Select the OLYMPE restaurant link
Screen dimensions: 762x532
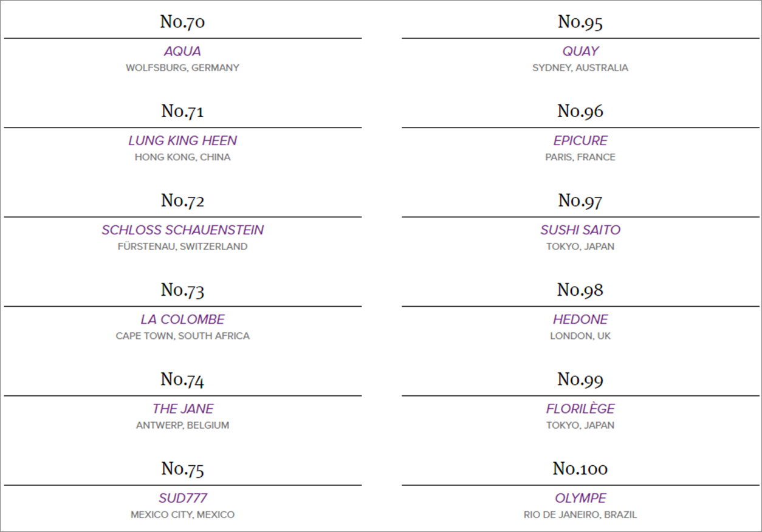[x=580, y=498]
